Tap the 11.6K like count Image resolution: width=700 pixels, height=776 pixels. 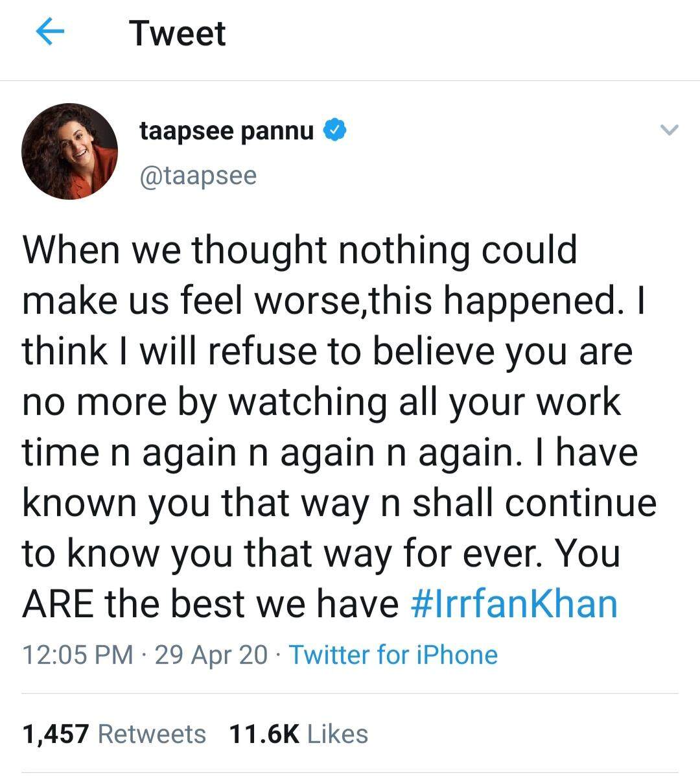click(264, 734)
